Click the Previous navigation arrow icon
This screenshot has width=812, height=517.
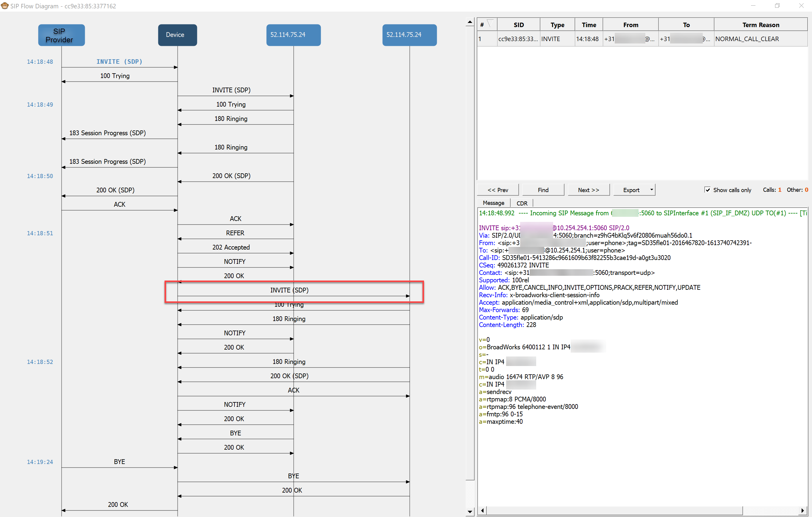[499, 189]
